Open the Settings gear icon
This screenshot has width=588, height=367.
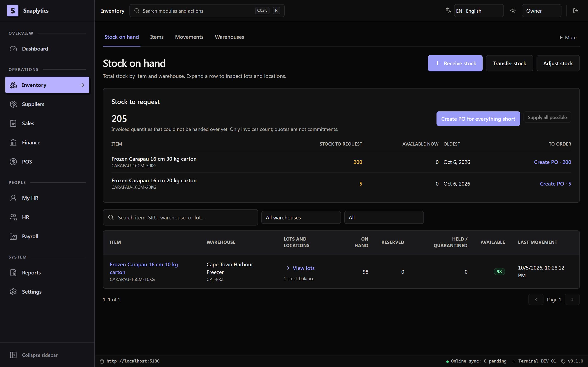coord(13,292)
